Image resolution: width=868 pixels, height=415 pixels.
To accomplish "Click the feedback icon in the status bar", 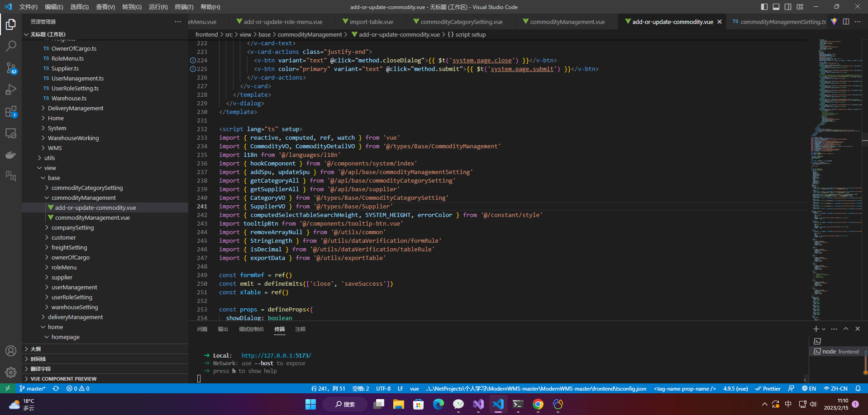I will pyautogui.click(x=791, y=388).
